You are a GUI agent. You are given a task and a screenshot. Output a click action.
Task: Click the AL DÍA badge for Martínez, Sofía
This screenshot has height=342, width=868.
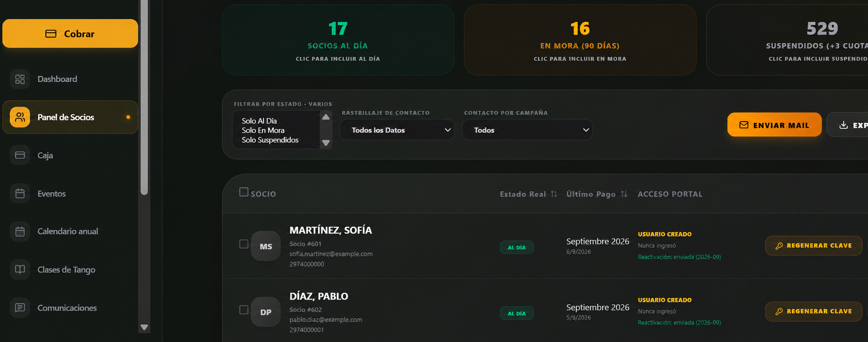[x=517, y=247]
